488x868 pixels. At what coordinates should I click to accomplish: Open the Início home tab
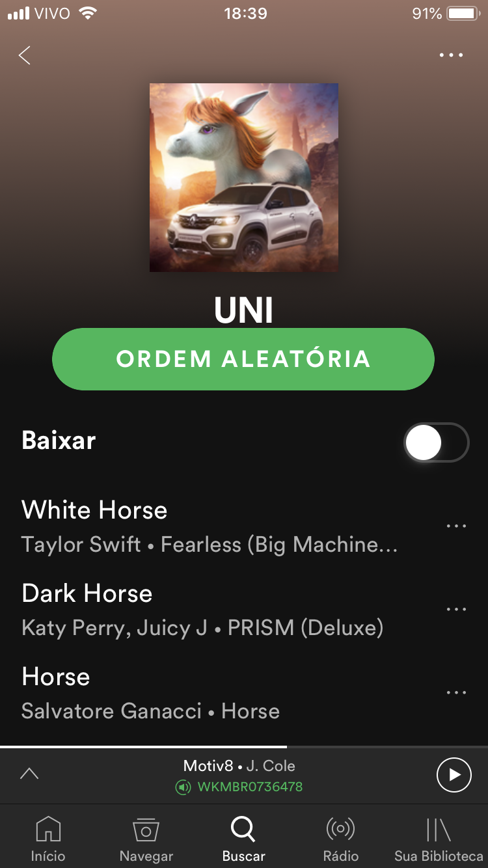(48, 839)
